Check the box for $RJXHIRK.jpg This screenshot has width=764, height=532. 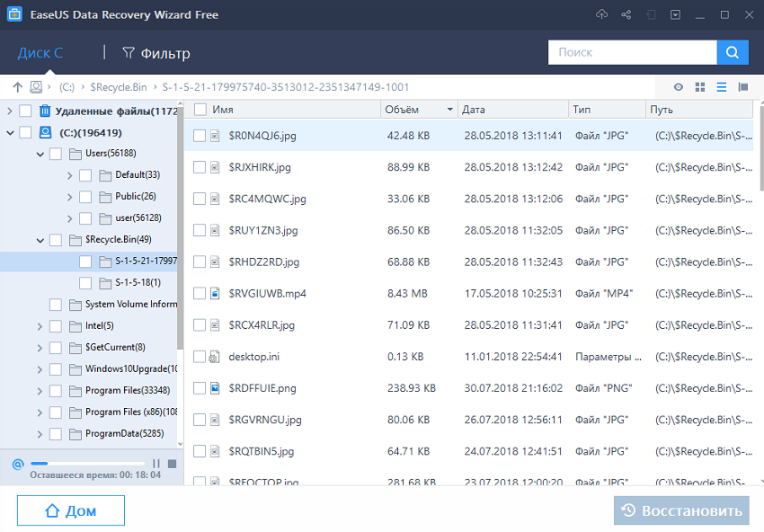pos(200,167)
